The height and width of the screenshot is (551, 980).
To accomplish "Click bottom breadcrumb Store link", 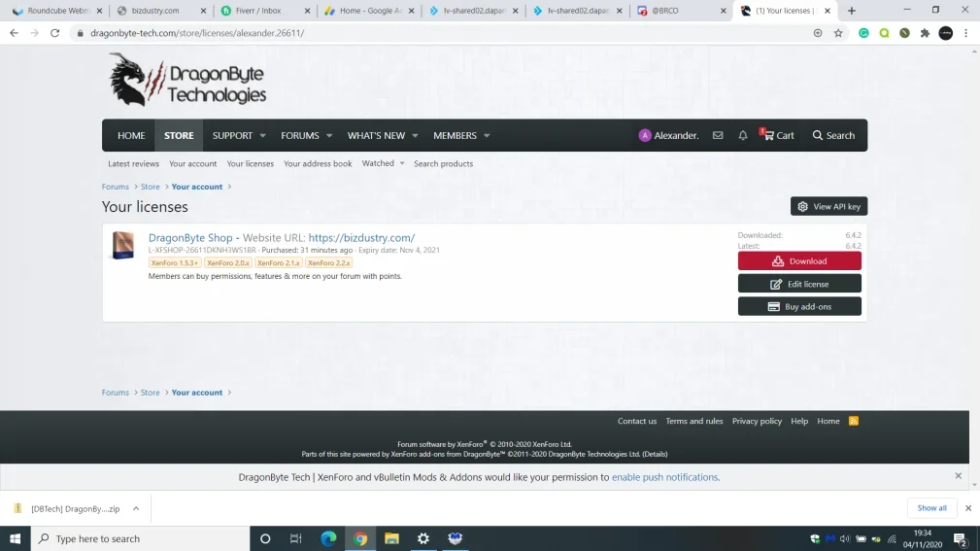I will tap(150, 393).
